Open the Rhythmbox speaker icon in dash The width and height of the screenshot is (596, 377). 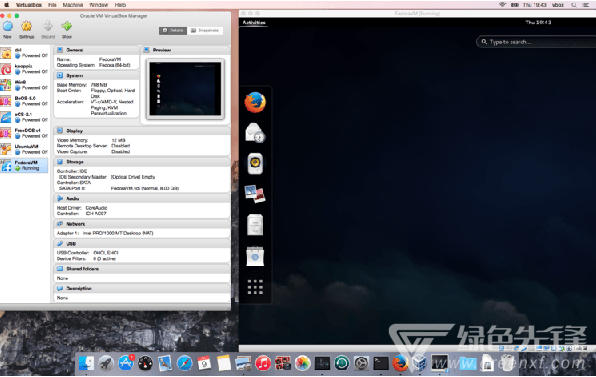[x=255, y=163]
